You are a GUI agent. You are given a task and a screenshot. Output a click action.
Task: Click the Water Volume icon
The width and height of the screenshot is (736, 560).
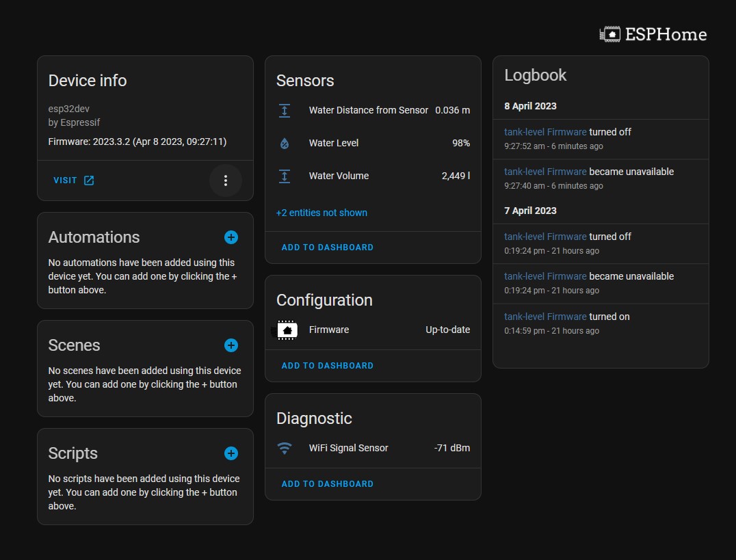coord(285,176)
